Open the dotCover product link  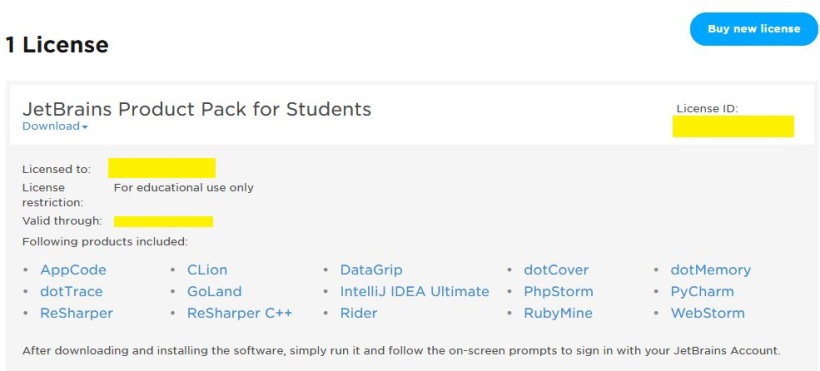point(556,270)
